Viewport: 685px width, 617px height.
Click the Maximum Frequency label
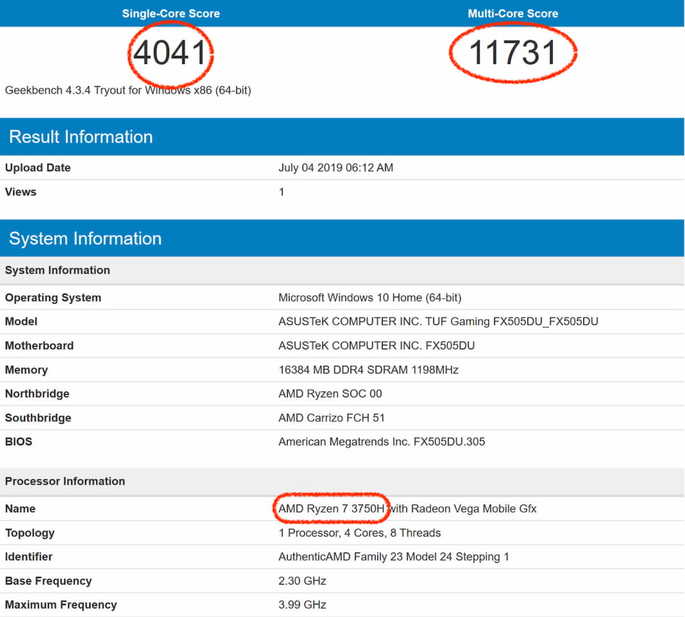pyautogui.click(x=61, y=605)
